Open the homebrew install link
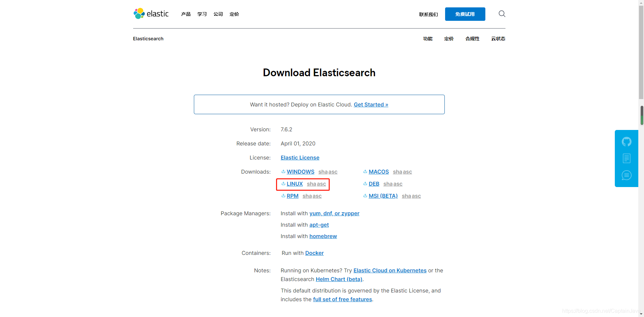The width and height of the screenshot is (644, 317). point(323,236)
